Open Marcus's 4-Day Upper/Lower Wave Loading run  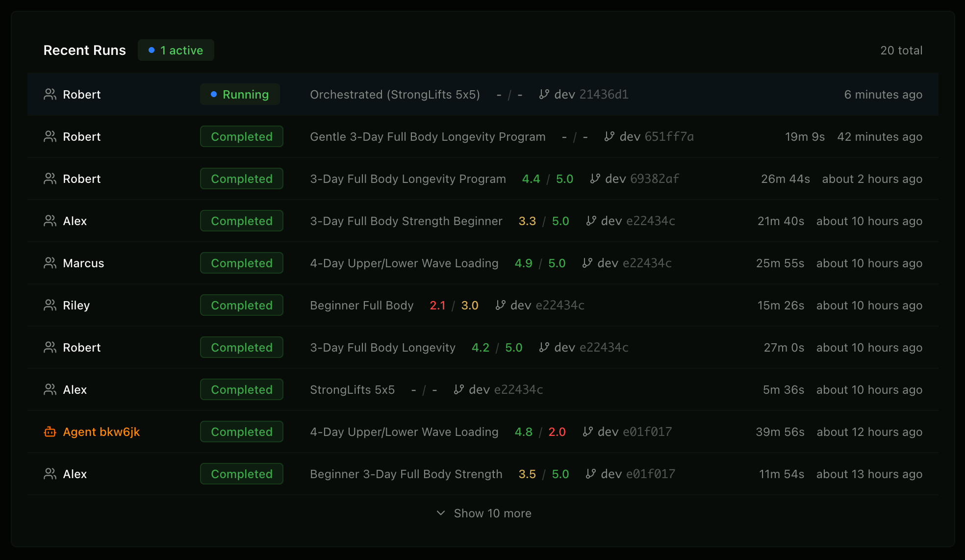(x=483, y=263)
